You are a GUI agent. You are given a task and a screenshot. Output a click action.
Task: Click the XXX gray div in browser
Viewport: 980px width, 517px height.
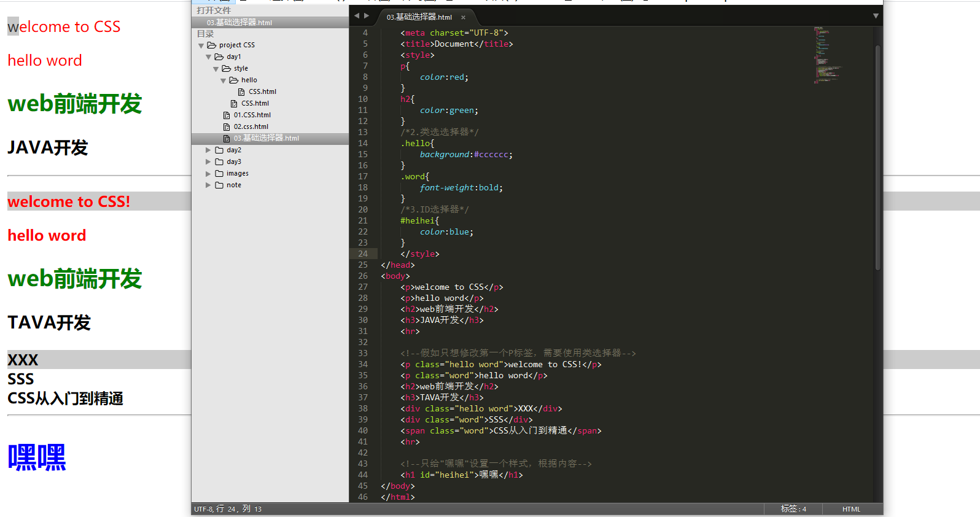23,360
